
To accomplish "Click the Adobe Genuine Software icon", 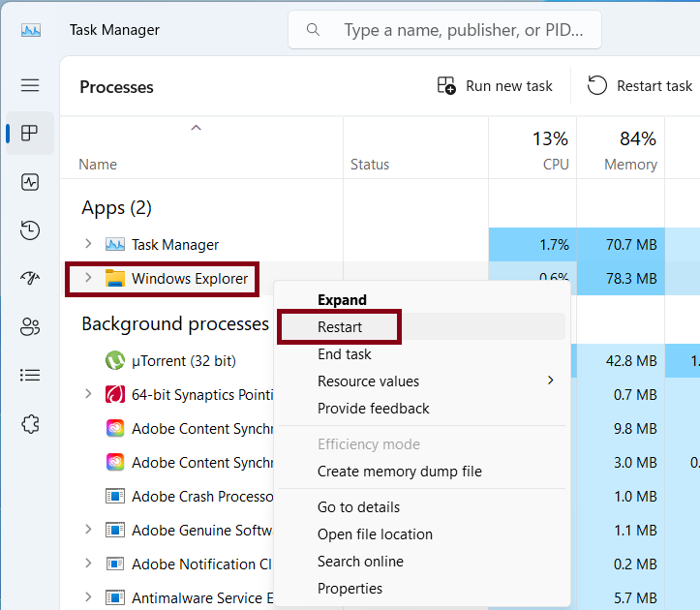I will tap(115, 530).
